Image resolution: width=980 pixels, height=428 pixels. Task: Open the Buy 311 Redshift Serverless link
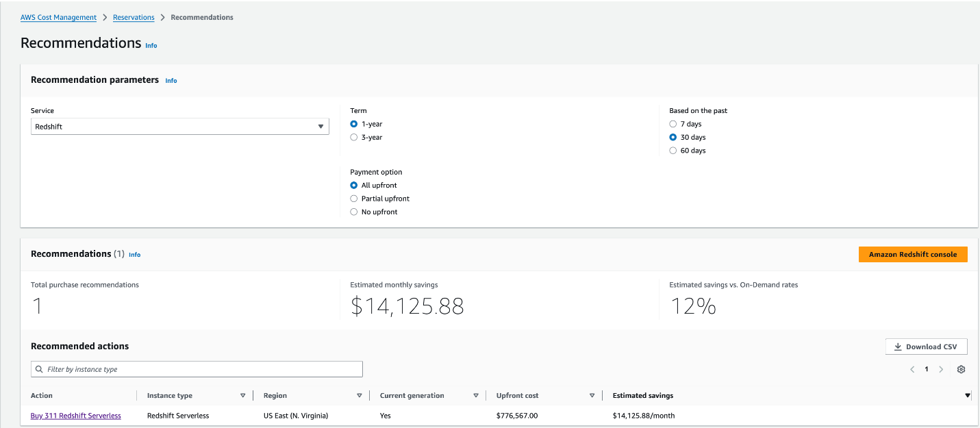click(x=76, y=416)
